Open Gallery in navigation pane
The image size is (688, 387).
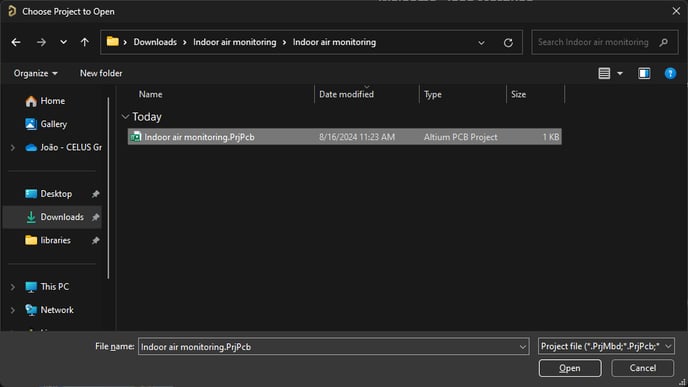coord(54,124)
